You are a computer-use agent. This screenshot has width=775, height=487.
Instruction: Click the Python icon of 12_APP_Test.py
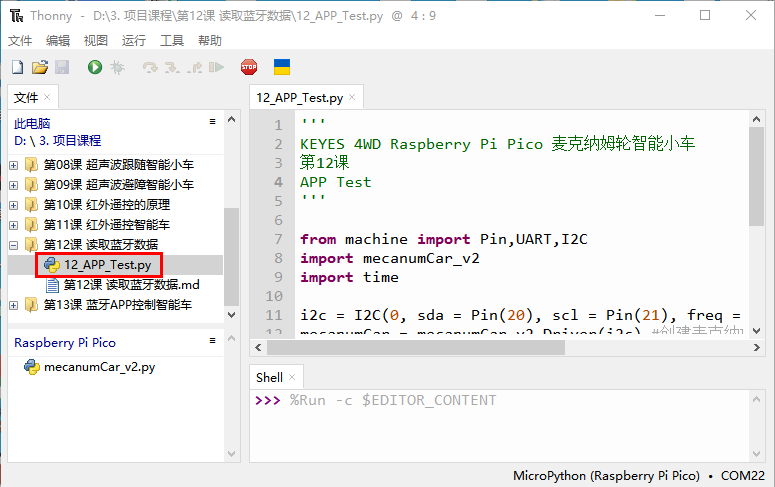point(52,265)
